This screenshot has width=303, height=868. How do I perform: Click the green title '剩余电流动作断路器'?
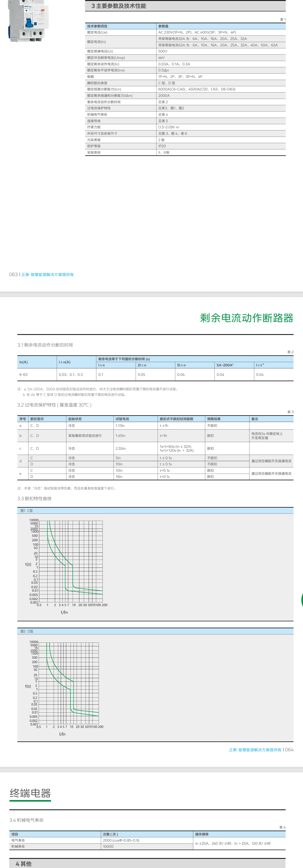(246, 318)
